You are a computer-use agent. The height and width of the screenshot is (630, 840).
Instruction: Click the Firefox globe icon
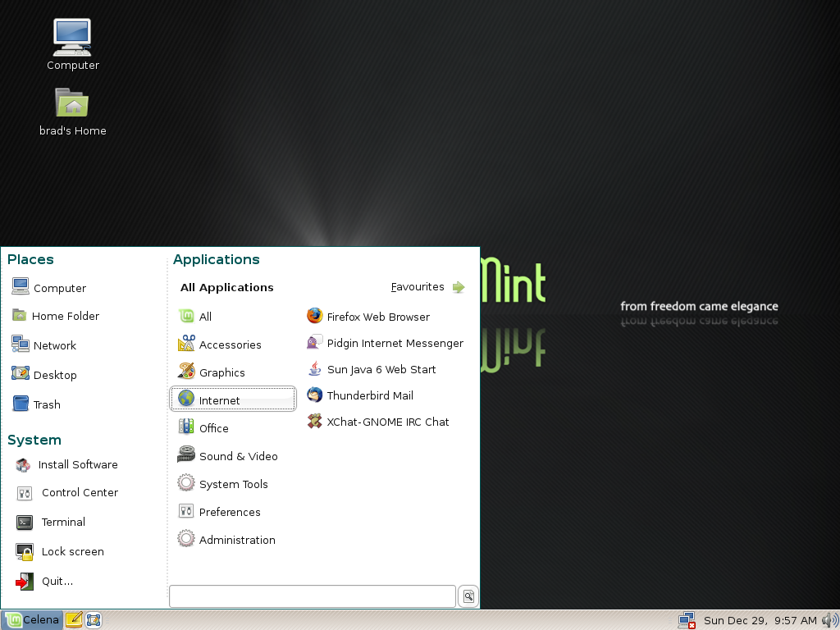point(314,316)
